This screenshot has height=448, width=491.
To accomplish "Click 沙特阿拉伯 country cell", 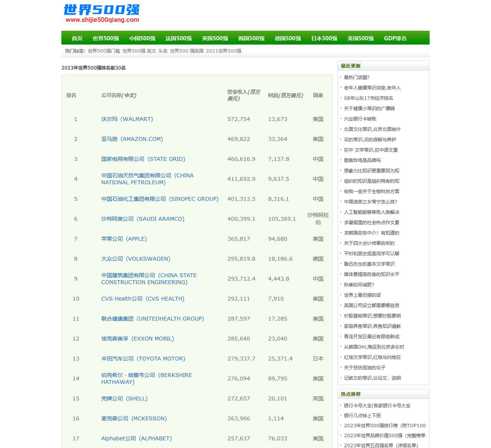I will (x=318, y=219).
